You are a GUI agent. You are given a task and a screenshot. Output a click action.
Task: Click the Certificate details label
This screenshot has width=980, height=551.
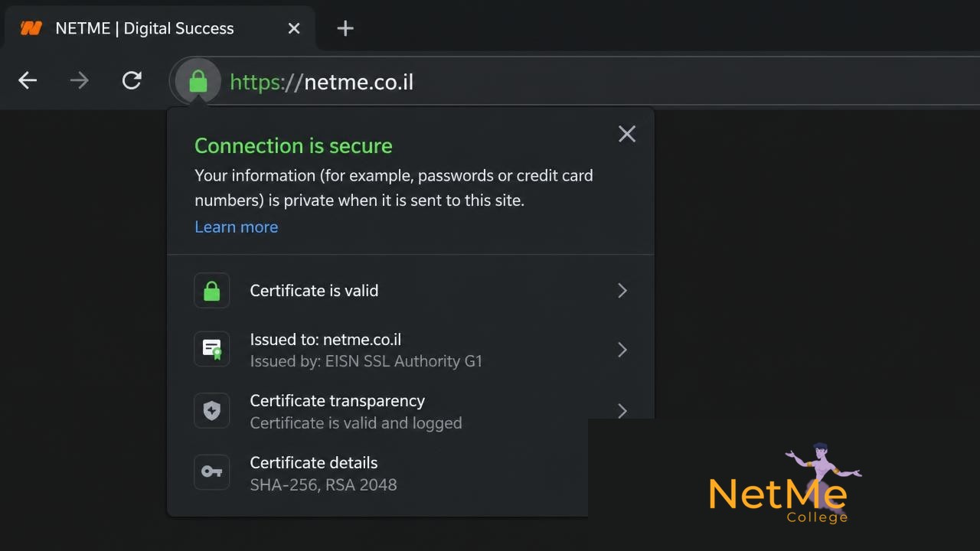tap(314, 463)
